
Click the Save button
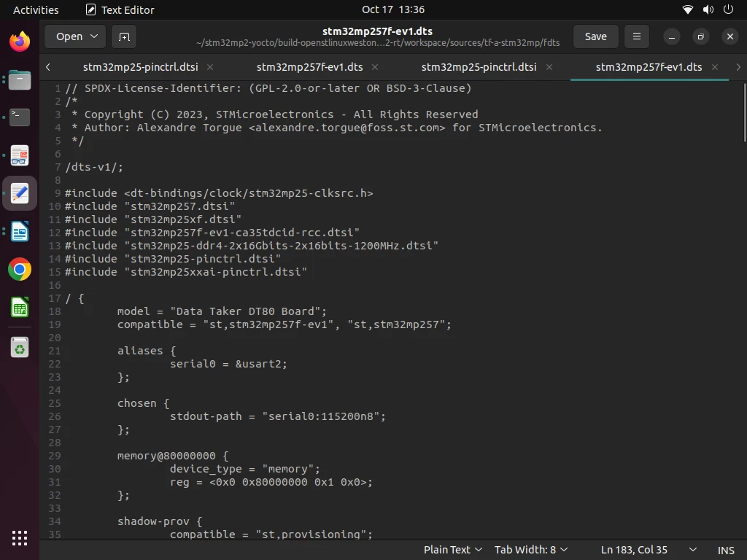pyautogui.click(x=595, y=36)
